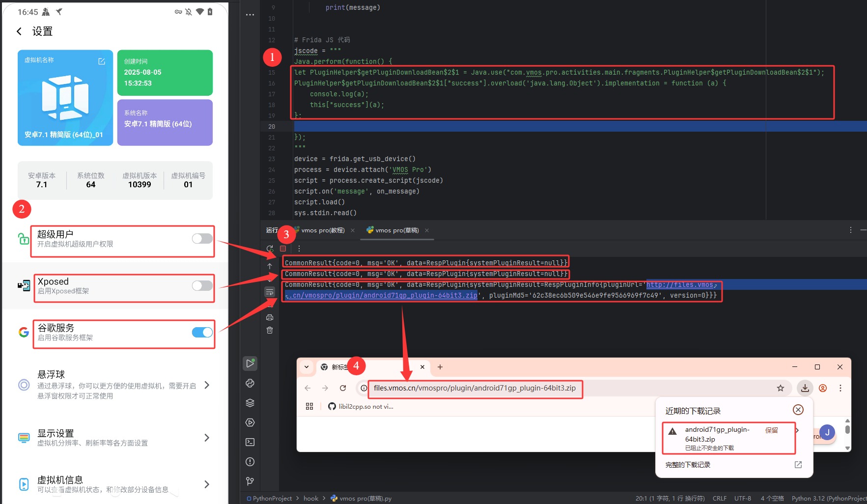Toggle soft-wrap in the console
This screenshot has width=867, height=504.
[270, 292]
